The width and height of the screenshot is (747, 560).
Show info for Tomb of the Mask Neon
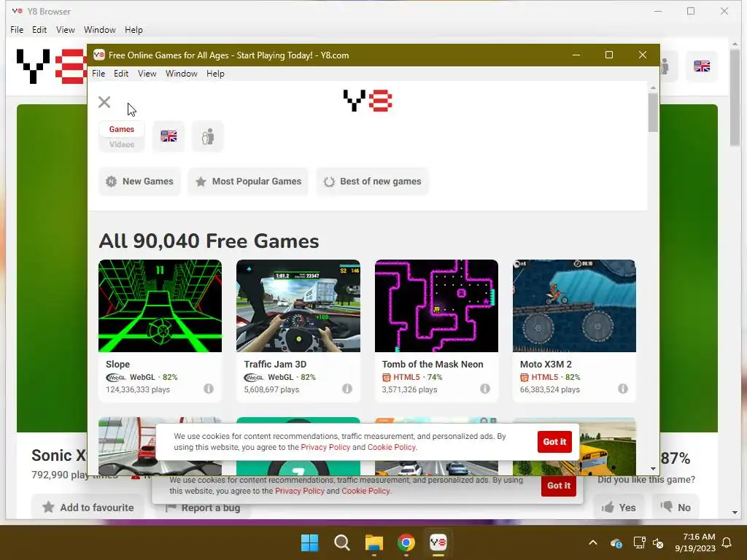(485, 389)
